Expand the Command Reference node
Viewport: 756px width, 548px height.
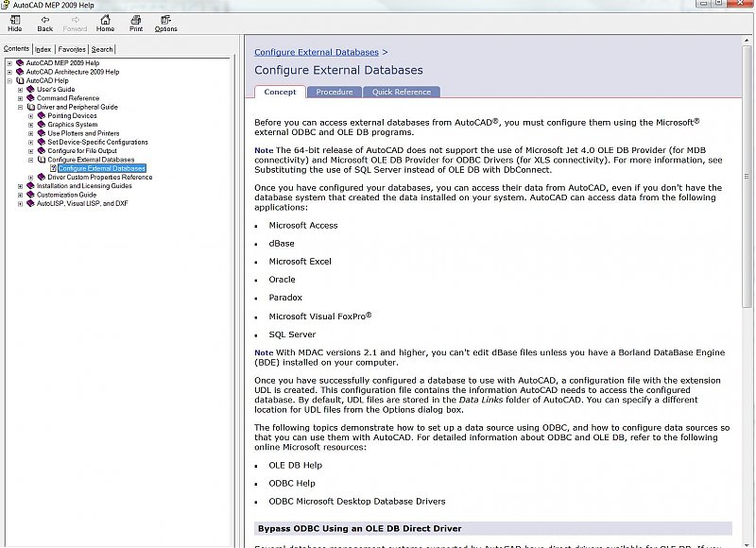pyautogui.click(x=20, y=98)
